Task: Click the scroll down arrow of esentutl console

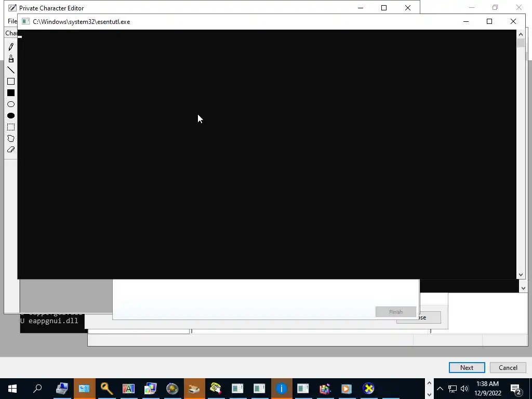Action: coord(521,275)
